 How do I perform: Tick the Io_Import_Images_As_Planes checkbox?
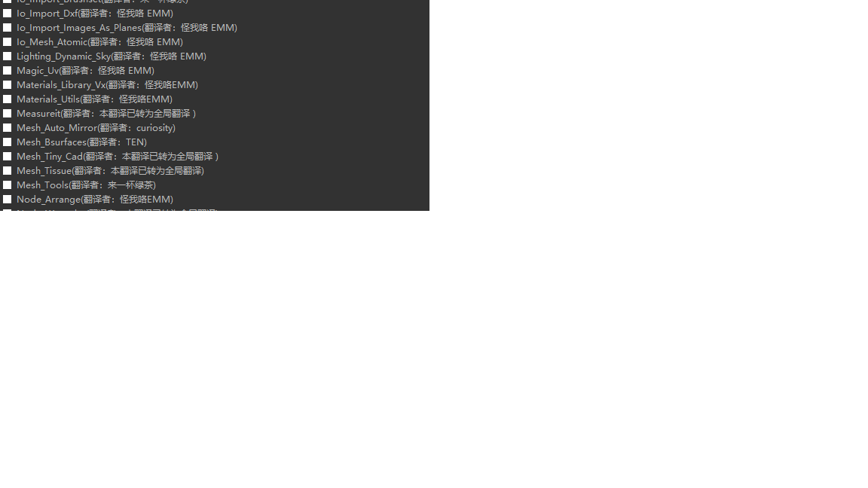[8, 28]
